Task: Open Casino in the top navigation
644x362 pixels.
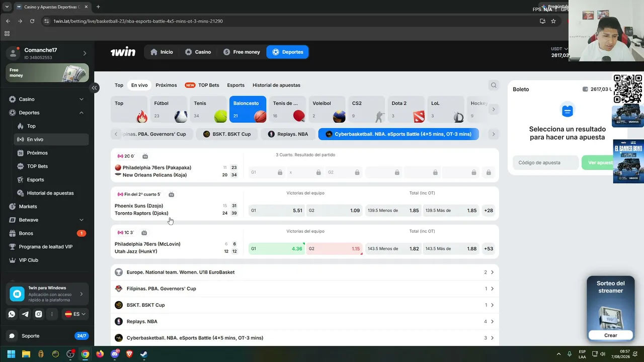Action: tap(198, 52)
